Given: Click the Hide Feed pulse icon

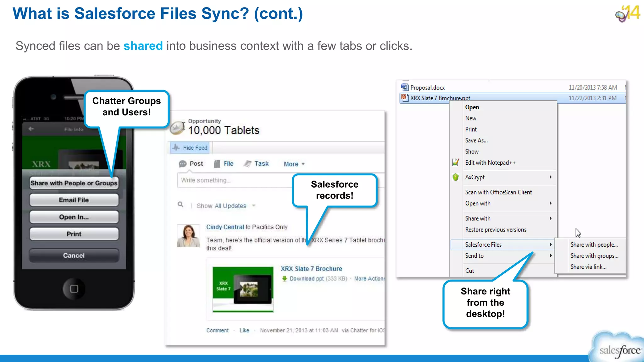Looking at the screenshot, I should [x=176, y=147].
